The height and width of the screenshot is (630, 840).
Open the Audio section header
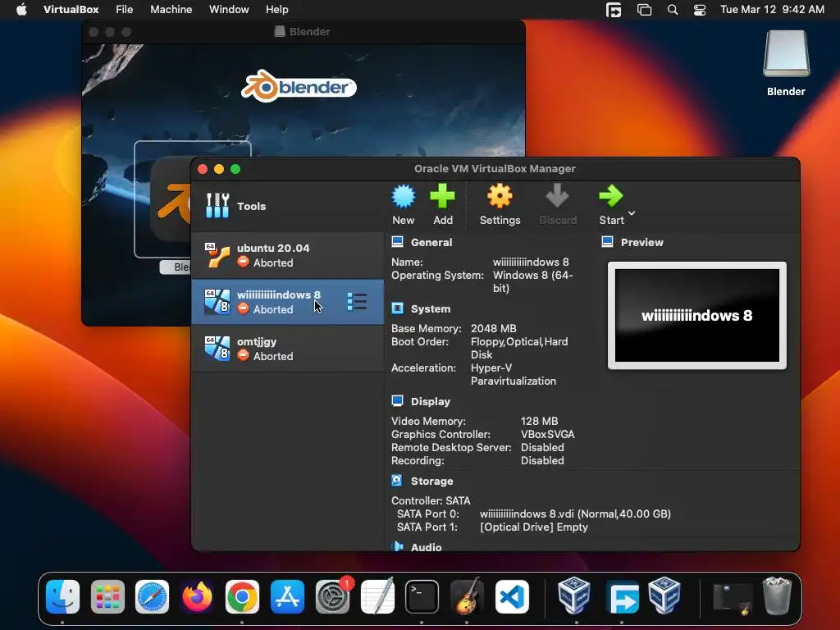pyautogui.click(x=426, y=547)
